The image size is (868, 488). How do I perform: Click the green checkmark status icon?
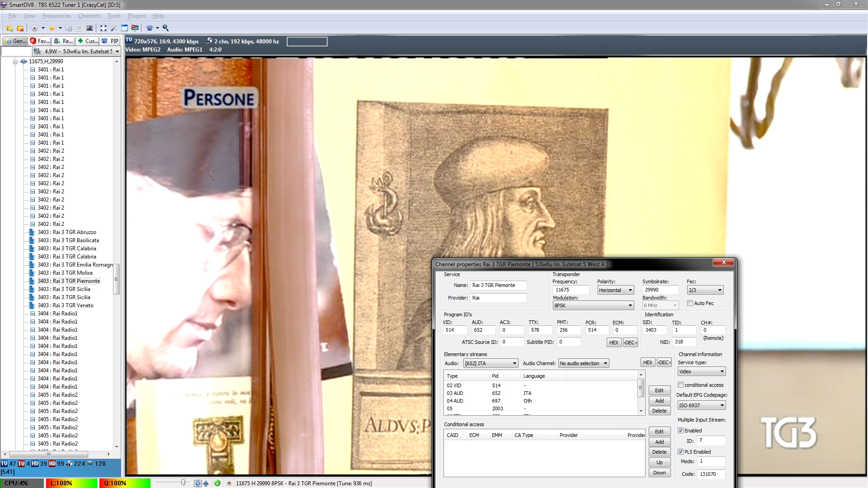[217, 483]
